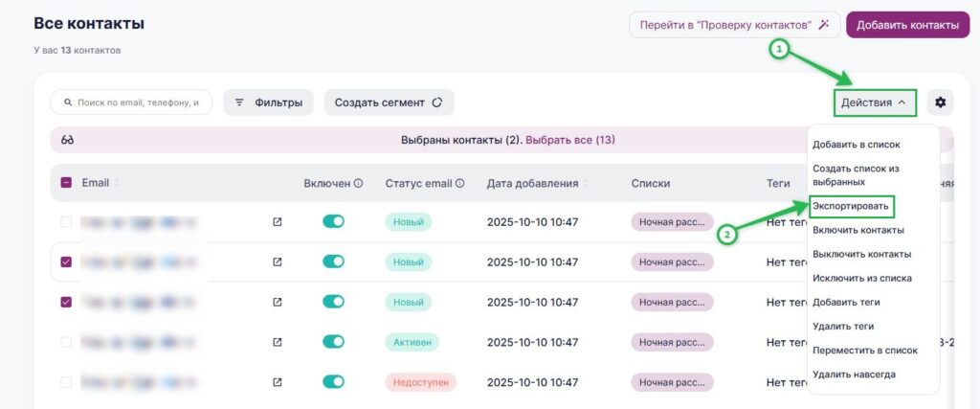This screenshot has height=409, width=980.
Task: Select Удалить навсегда menu item
Action: [x=854, y=374]
